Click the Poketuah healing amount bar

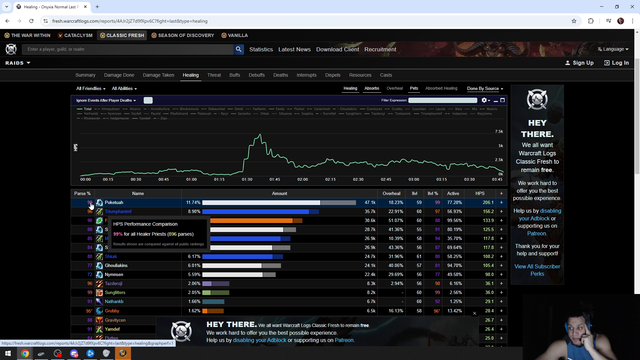click(x=279, y=202)
